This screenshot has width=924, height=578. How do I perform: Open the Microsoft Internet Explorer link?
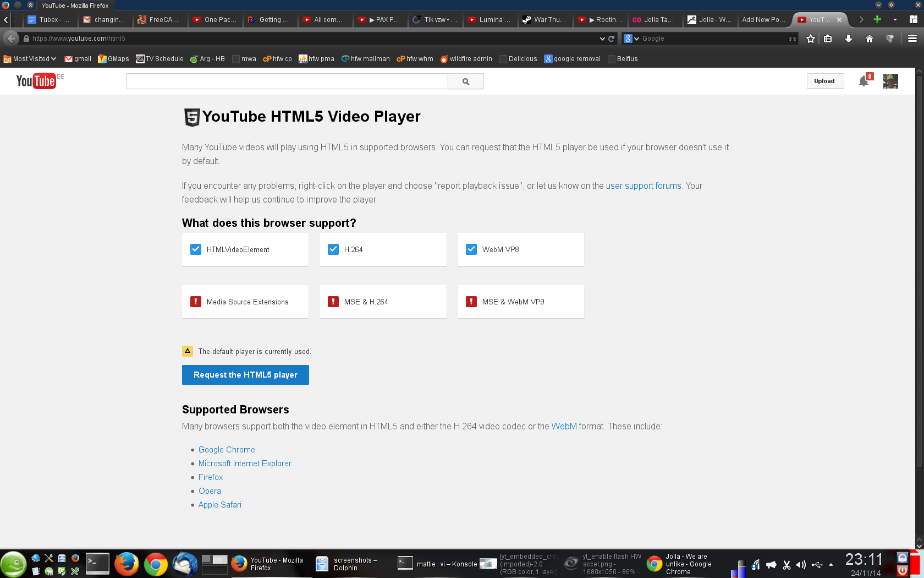pyautogui.click(x=245, y=464)
